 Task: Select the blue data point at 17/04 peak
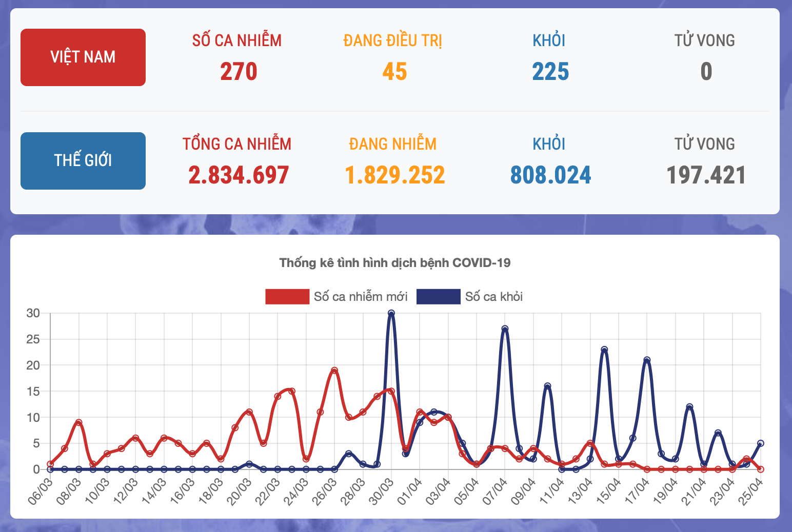coord(647,360)
